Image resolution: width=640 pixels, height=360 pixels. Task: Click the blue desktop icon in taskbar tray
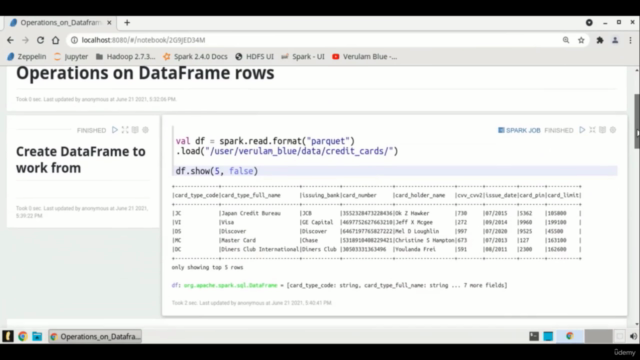coord(548,336)
